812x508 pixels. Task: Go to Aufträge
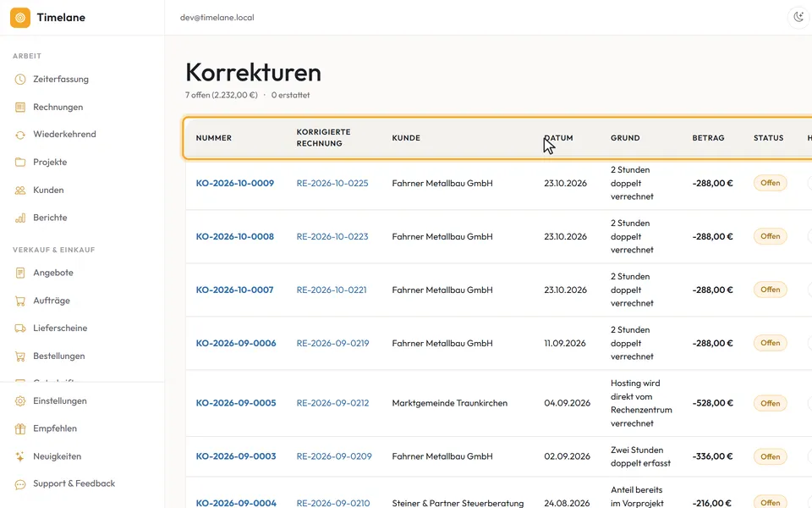(x=52, y=301)
